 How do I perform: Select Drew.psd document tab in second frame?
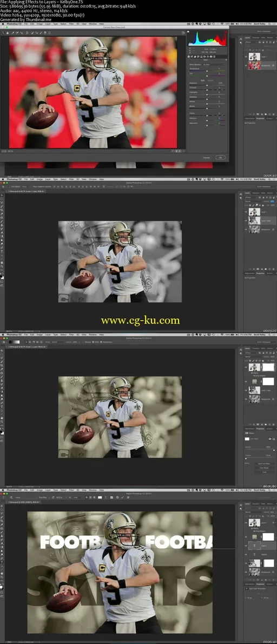[26, 191]
